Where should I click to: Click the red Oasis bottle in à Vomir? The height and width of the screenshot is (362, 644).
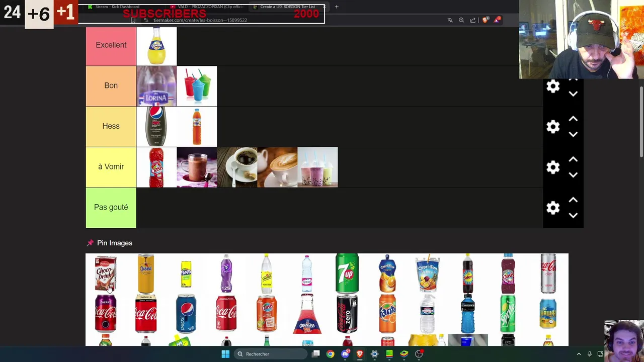point(156,167)
